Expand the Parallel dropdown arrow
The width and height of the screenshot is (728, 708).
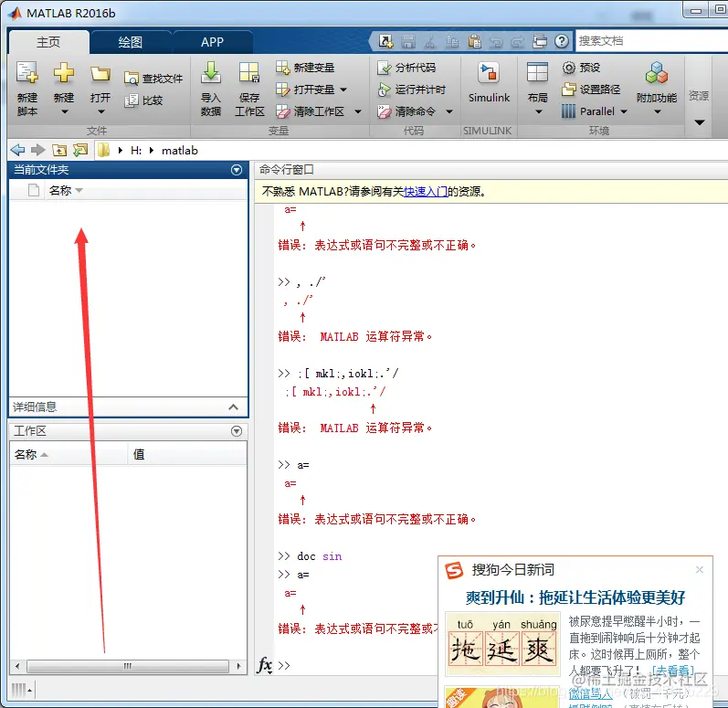[624, 111]
